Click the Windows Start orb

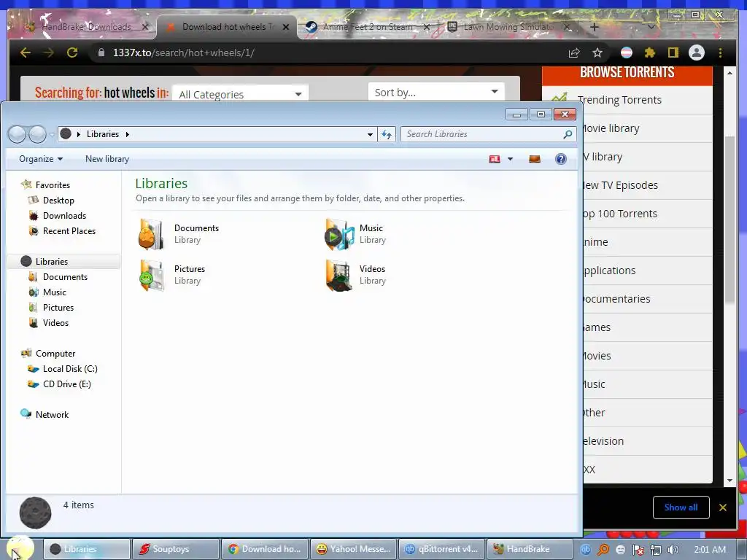tap(19, 548)
